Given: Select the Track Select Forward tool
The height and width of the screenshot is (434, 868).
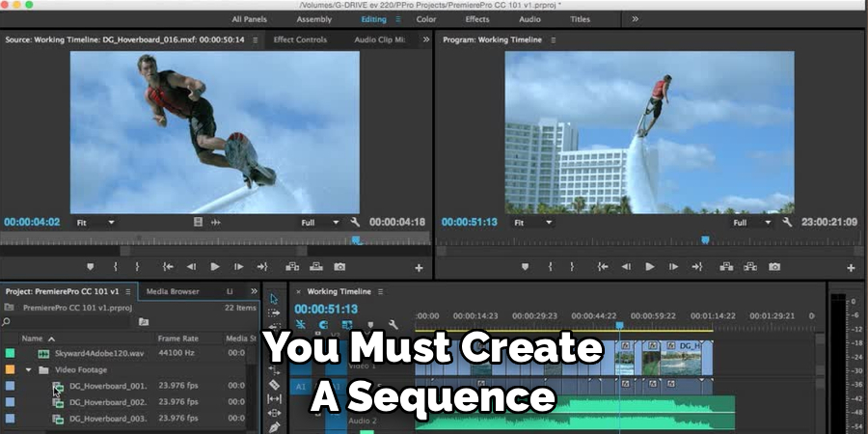Looking at the screenshot, I should pos(274,312).
